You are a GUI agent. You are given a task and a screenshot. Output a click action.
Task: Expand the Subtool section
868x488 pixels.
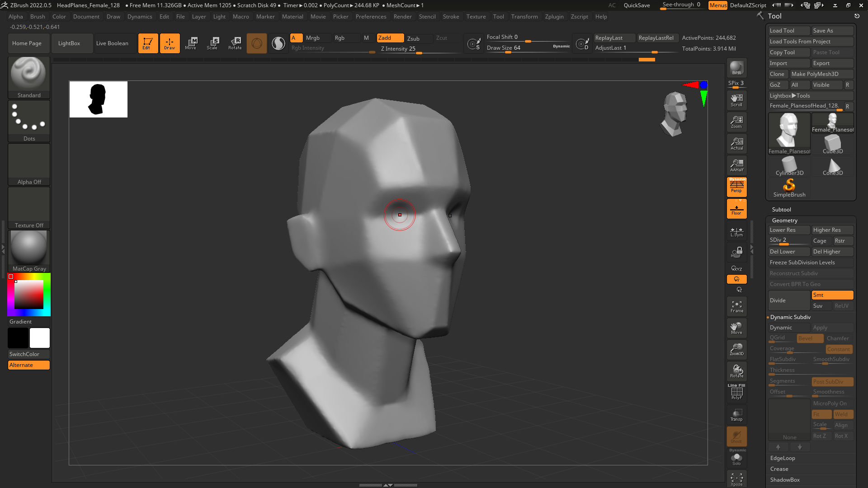click(782, 210)
